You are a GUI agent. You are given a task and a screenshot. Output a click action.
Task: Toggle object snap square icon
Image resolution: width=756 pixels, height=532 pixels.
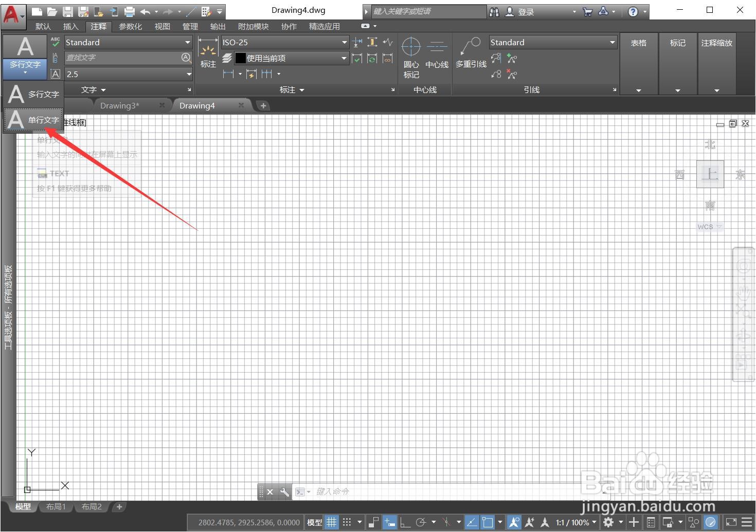click(487, 522)
